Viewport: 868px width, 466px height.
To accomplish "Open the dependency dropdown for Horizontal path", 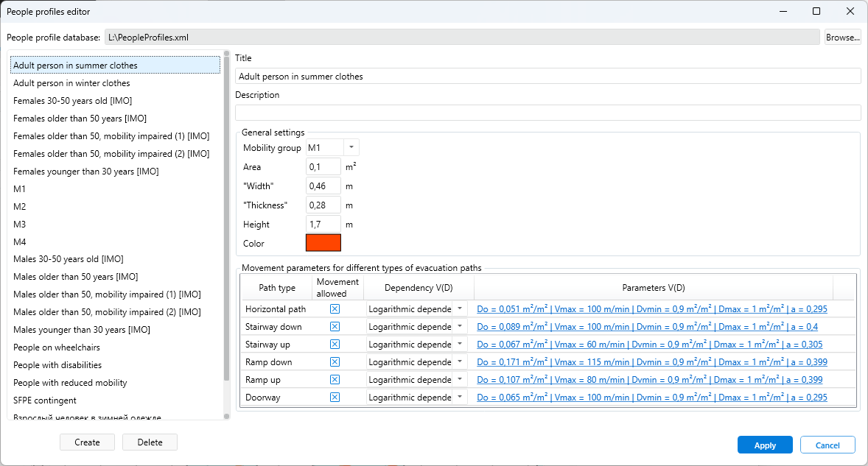I will [459, 308].
